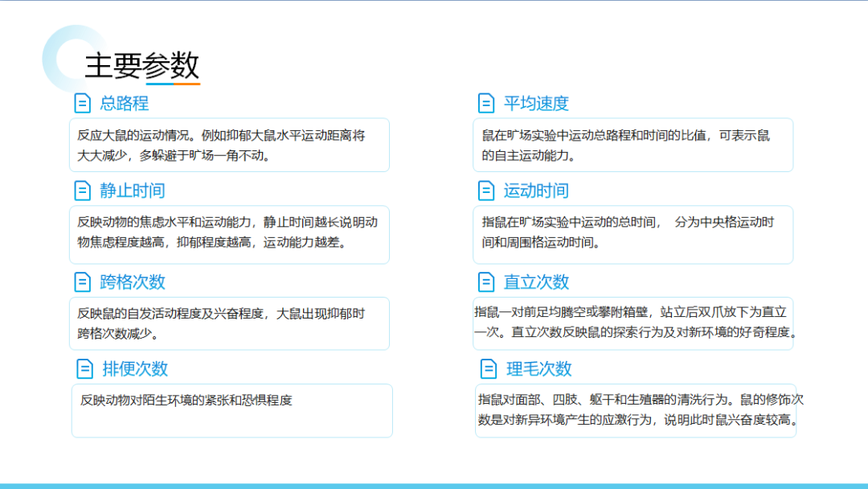
Task: Click the document icon beside 总路程
Action: pos(82,103)
